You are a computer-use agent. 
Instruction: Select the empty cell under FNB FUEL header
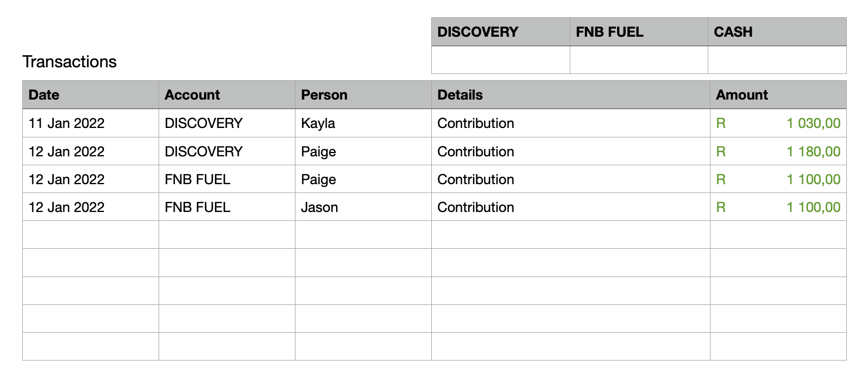click(638, 60)
